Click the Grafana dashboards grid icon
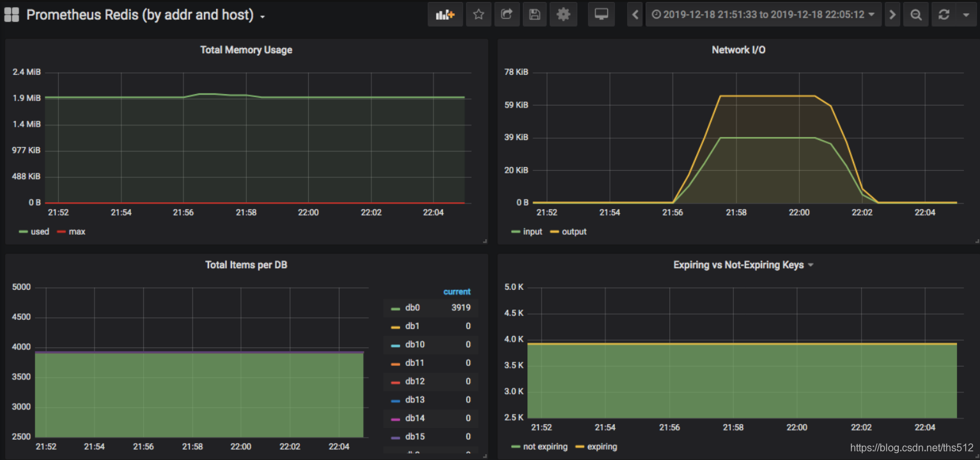This screenshot has width=980, height=460. point(12,15)
